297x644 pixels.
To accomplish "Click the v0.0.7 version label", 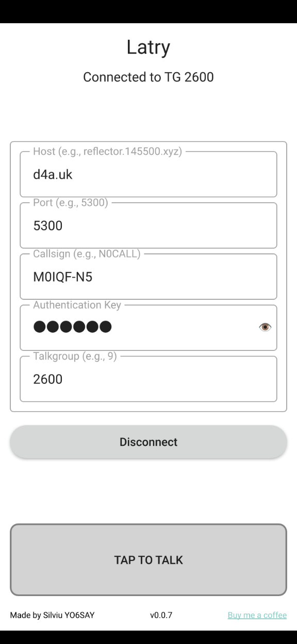I will pyautogui.click(x=161, y=615).
